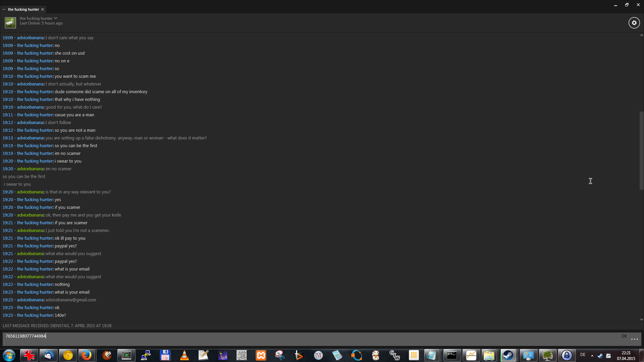The image size is (644, 362).
Task: Click the hunter's duck avatar thumbnail
Action: pos(10,23)
